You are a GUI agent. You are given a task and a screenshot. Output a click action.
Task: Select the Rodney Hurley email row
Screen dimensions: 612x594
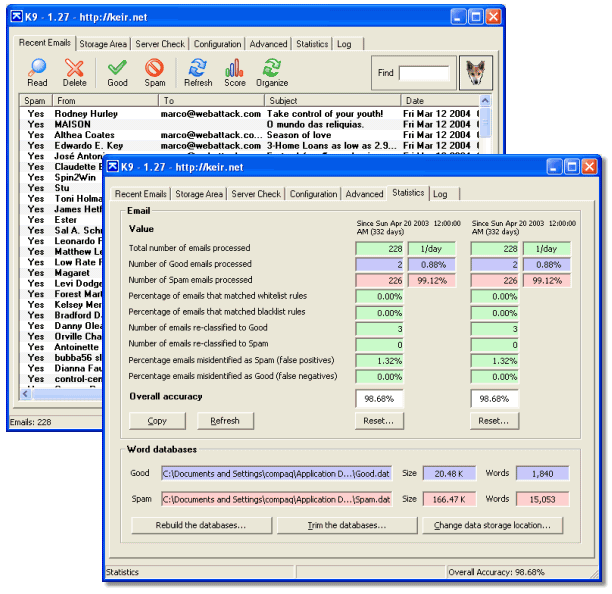[249, 114]
